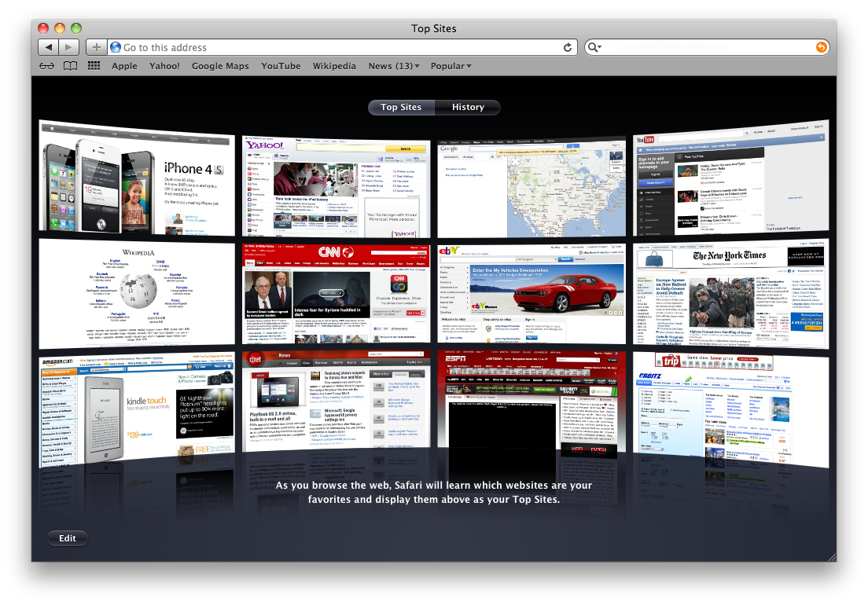Add bookmark with the plus button
Screen dimensions: 868x605
point(97,48)
